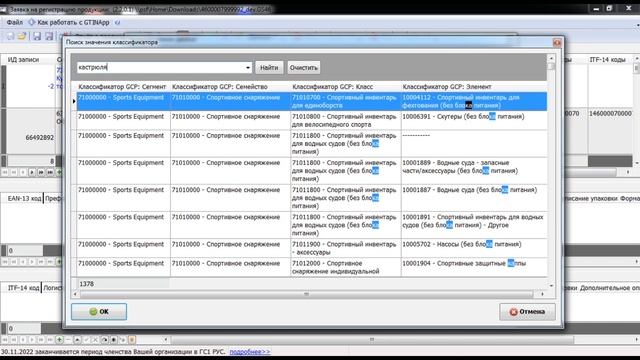
Task: Click the Очистить button
Action: tap(303, 67)
